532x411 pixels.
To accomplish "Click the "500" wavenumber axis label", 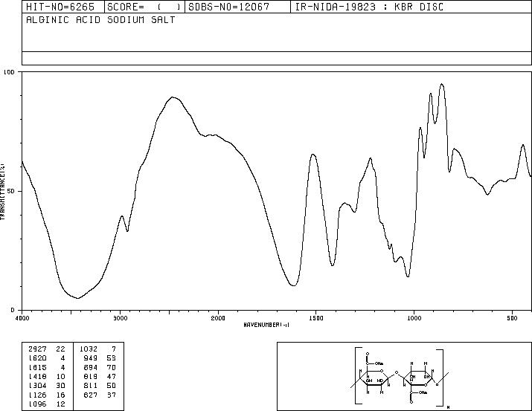I will coord(513,318).
